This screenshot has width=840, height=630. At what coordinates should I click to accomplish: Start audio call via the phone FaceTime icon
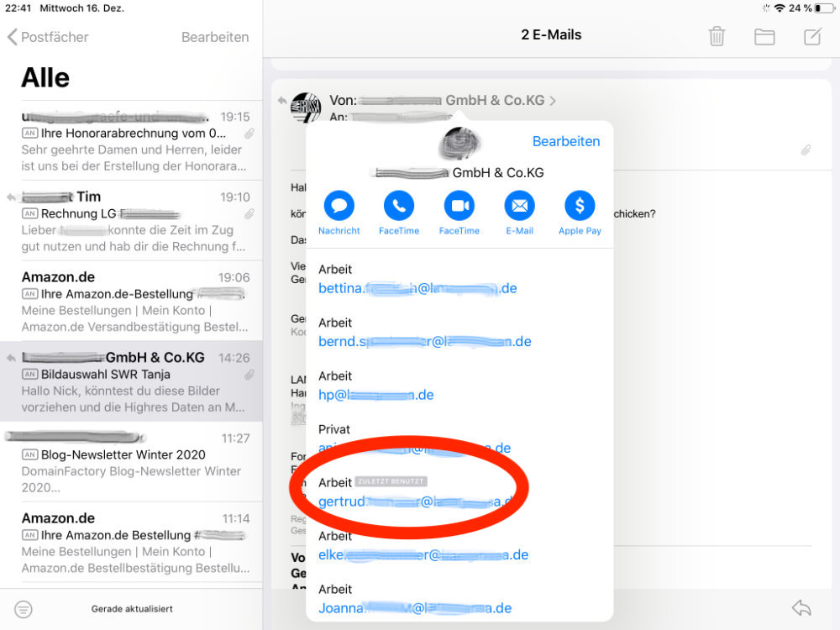tap(399, 206)
